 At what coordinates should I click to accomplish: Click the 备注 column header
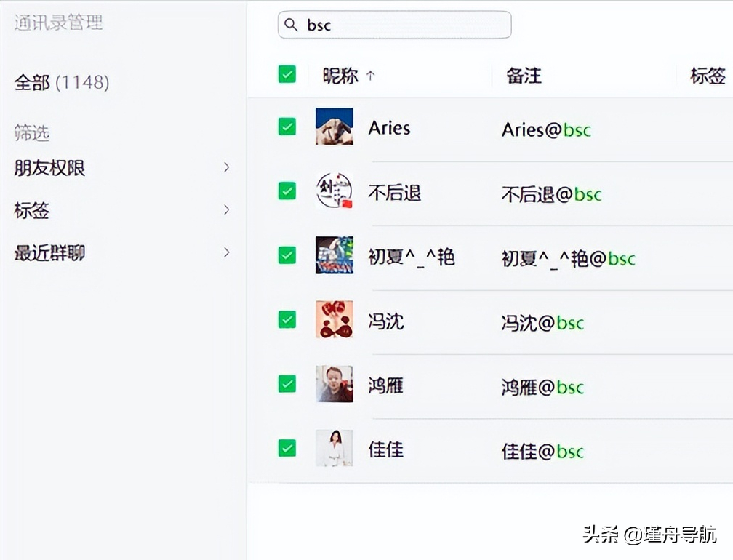tap(524, 76)
